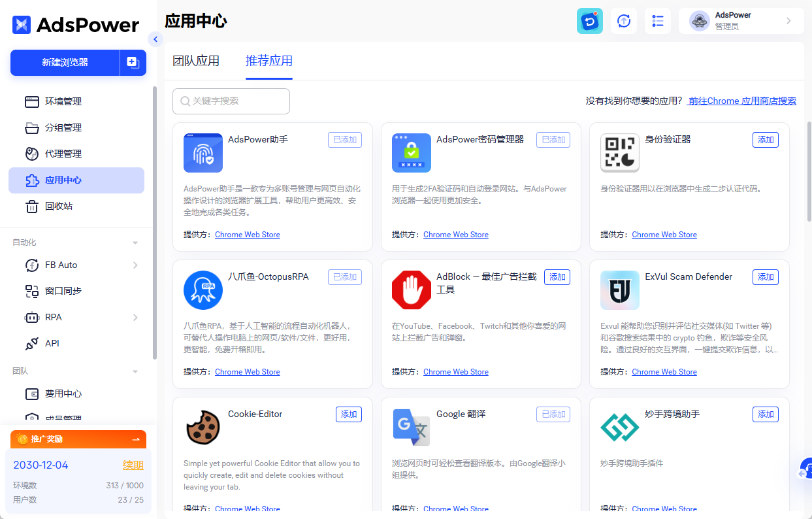Click the AdsPower助手 fingerprint app icon
Viewport: 812px width, 519px height.
click(x=203, y=153)
